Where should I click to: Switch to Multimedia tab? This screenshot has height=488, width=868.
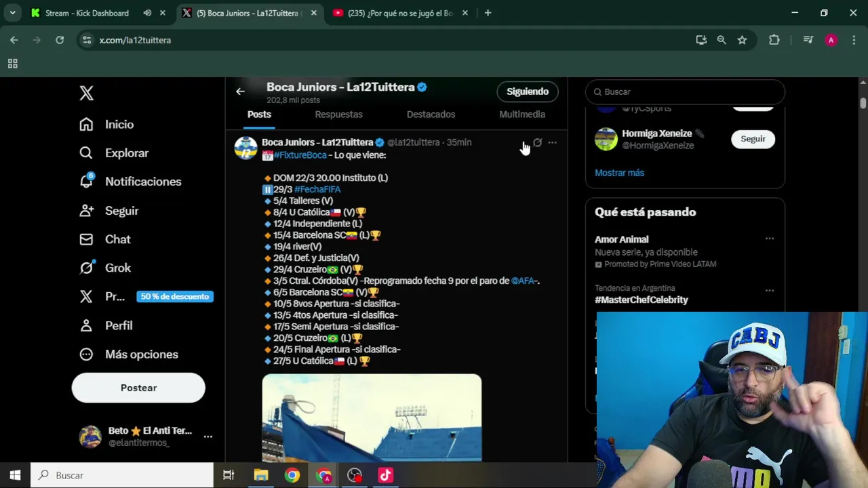coord(522,115)
